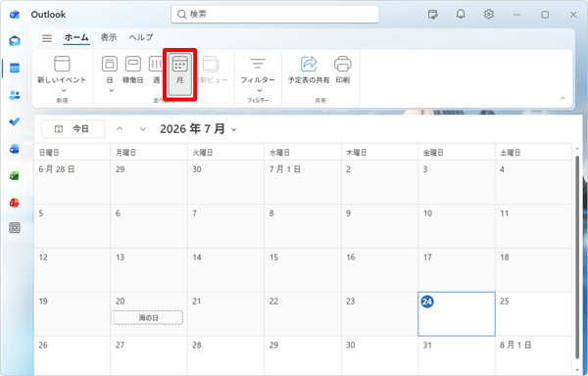Screen dimensions: 588x376
Task: Open the notifications bell
Action: [461, 15]
